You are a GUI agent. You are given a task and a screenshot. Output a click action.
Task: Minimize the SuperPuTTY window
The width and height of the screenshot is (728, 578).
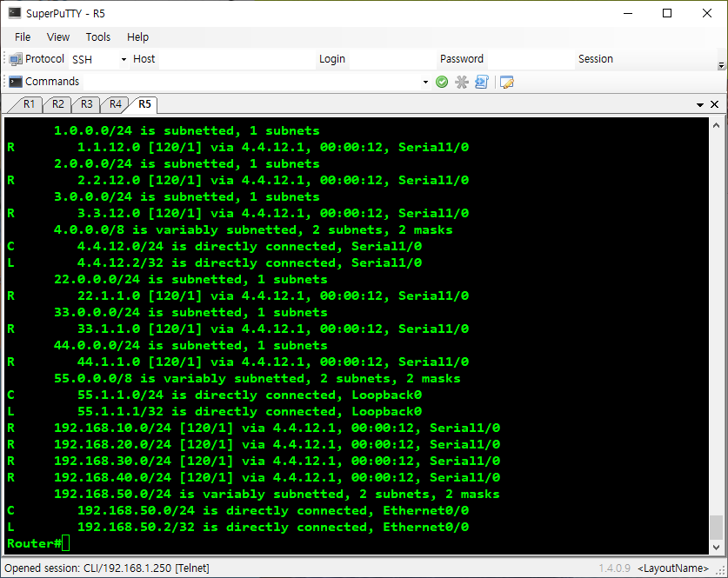[x=628, y=13]
